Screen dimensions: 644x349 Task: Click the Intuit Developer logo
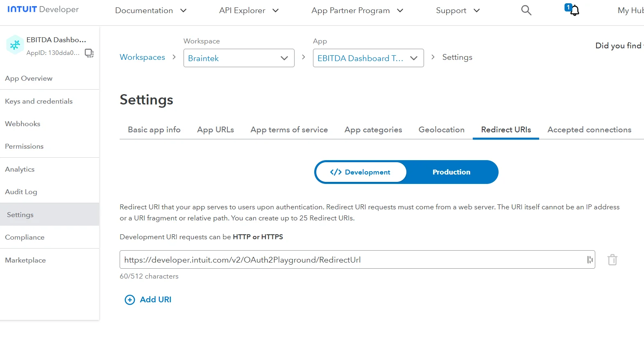click(43, 9)
